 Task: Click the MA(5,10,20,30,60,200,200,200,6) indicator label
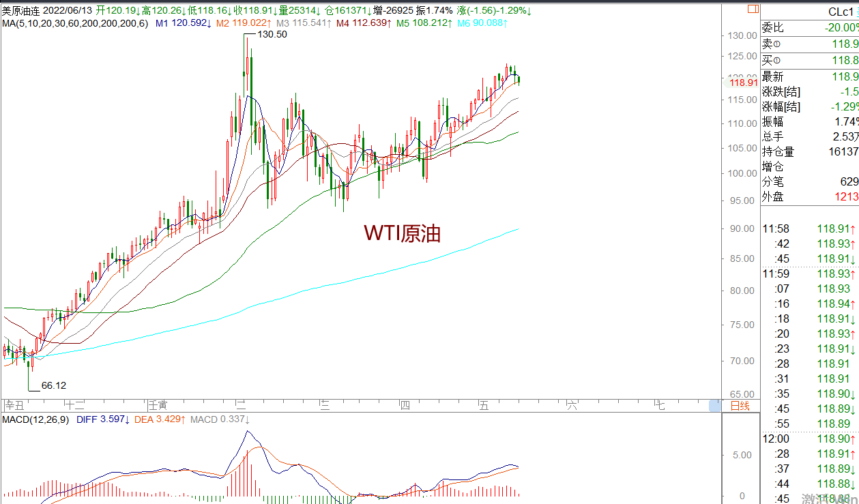(74, 23)
